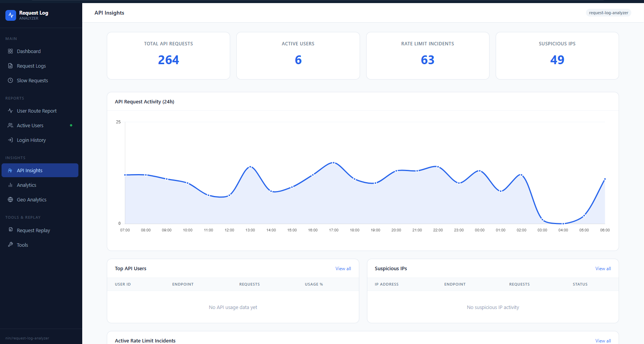Click the Dashboard grid icon
Viewport: 644px width, 344px height.
coord(10,51)
